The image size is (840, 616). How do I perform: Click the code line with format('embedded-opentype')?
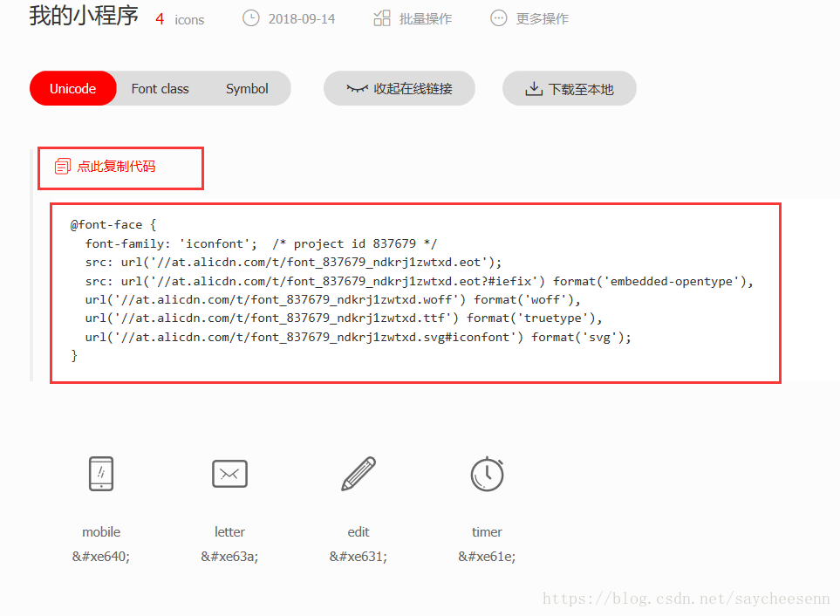[x=420, y=281]
